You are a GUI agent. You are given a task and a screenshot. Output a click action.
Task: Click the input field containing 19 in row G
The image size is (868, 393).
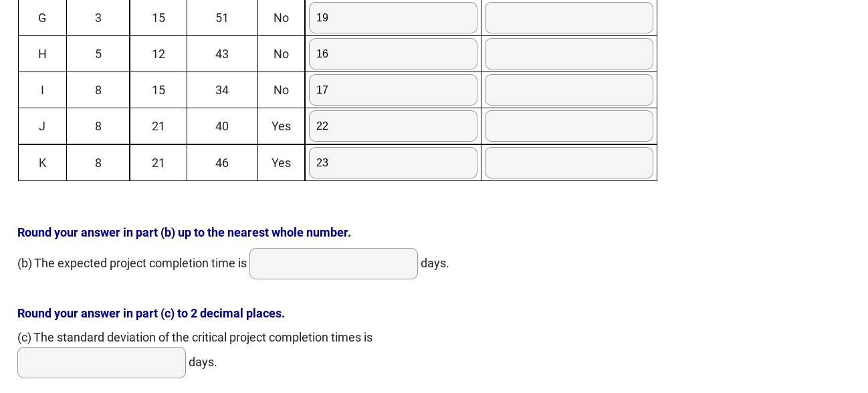[x=393, y=17]
